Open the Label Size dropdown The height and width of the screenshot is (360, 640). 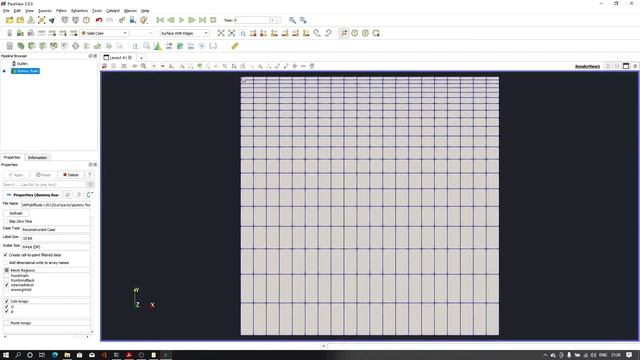tap(56, 238)
